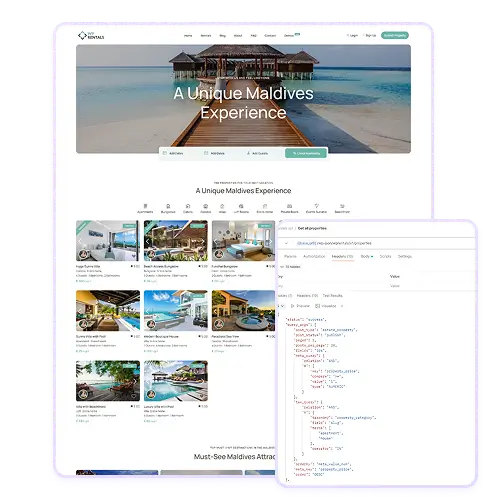500x500 pixels.
Task: Open host avatar on Modern Boutique House card
Action: tap(151, 324)
